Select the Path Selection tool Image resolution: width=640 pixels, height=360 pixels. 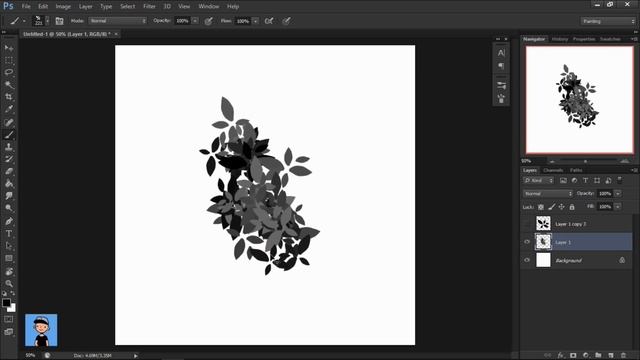(9, 246)
